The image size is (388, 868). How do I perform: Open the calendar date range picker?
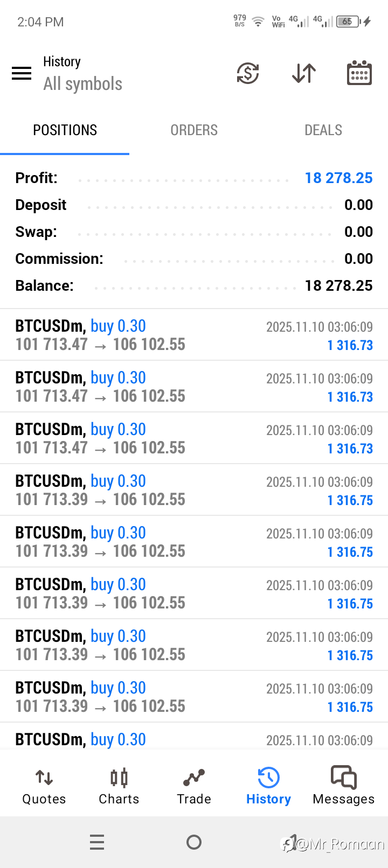359,73
